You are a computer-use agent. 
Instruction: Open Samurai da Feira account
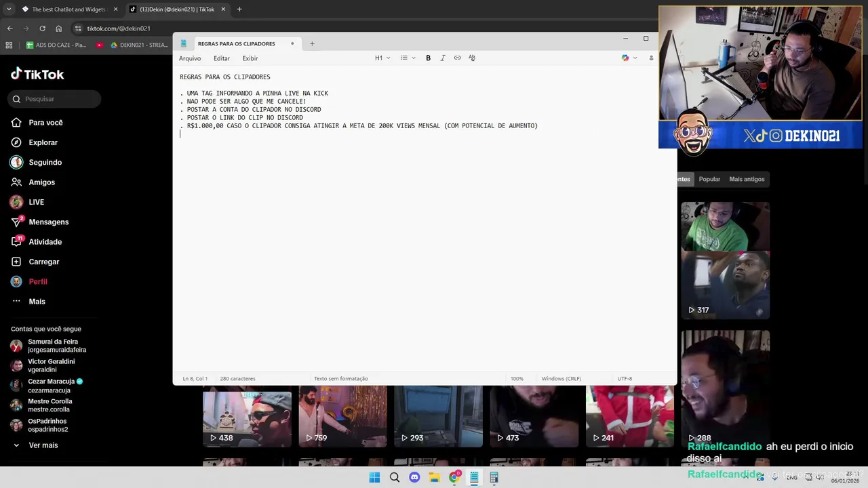click(49, 346)
